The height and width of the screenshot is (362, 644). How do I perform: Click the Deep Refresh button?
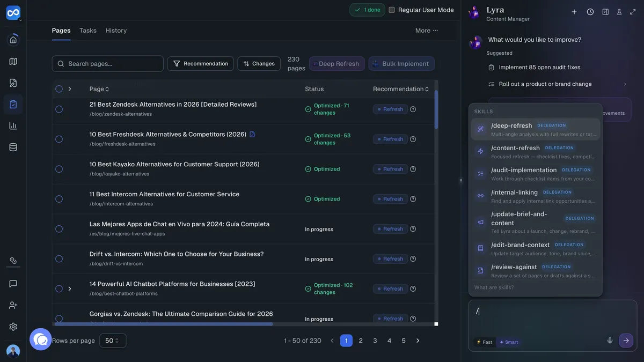(x=337, y=64)
